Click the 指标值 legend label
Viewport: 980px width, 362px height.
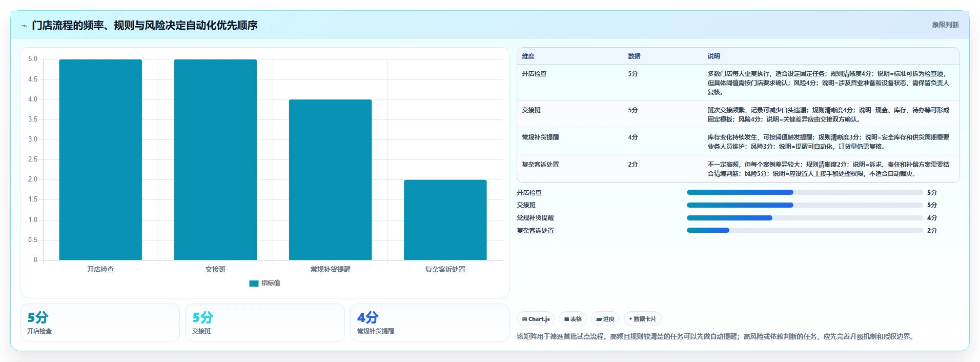(271, 283)
